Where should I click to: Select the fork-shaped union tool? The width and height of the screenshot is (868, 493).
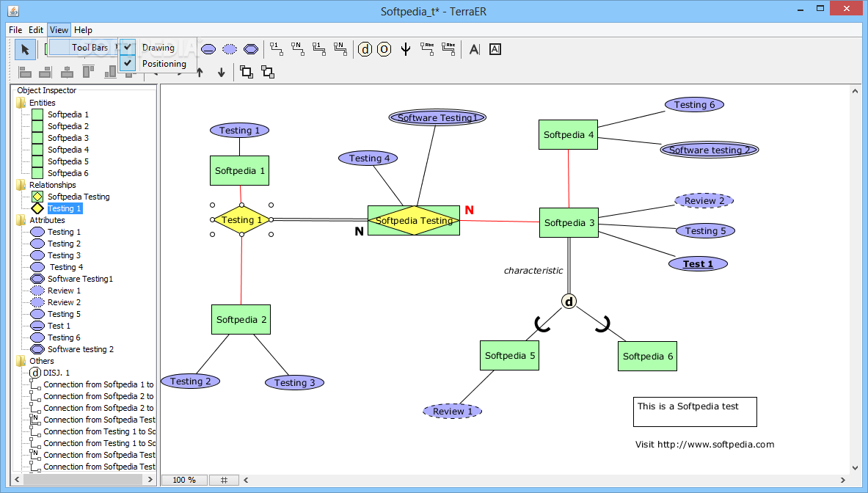tap(406, 49)
